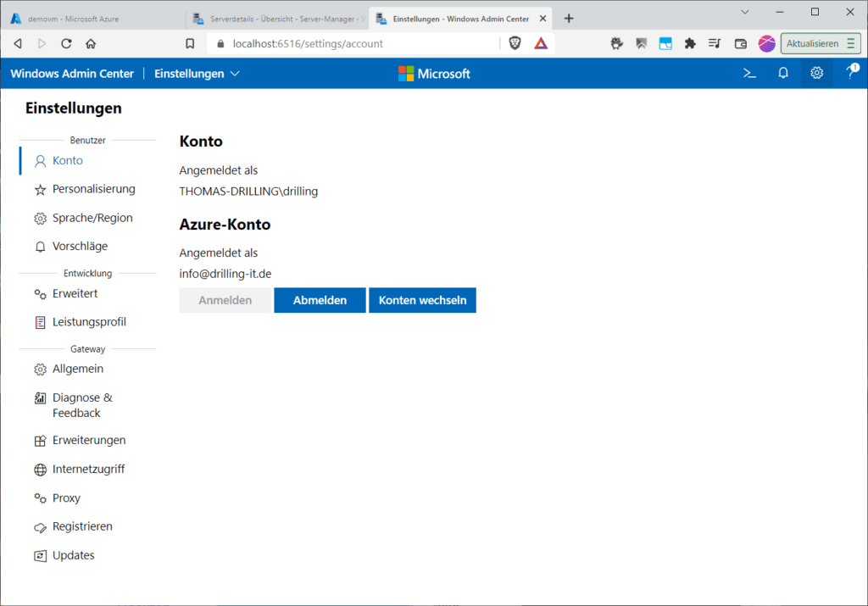Click the greyed Anmelden button

pyautogui.click(x=225, y=300)
